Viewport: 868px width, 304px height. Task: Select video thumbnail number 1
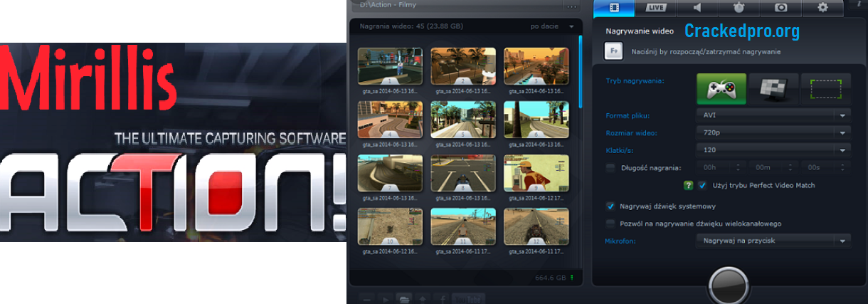point(389,67)
